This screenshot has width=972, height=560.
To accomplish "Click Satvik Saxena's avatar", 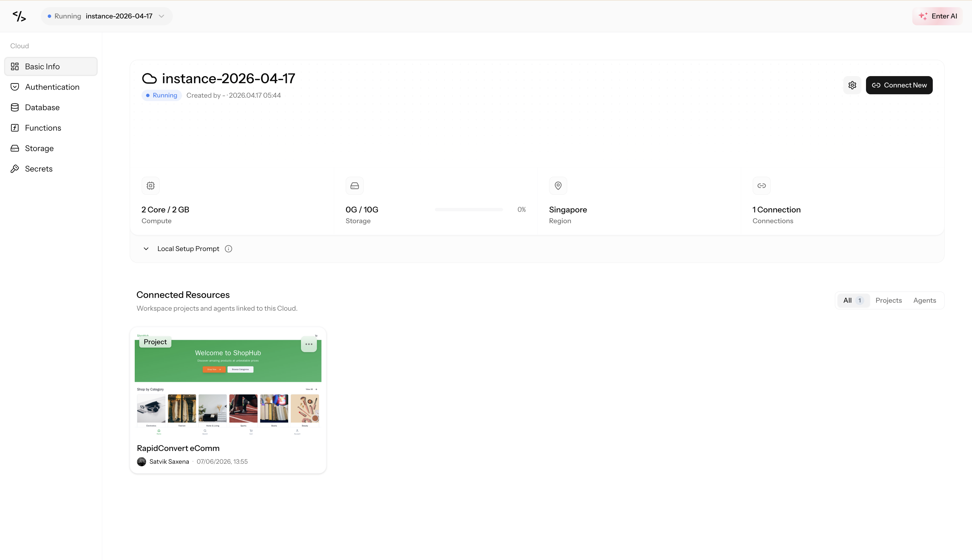I will tap(142, 461).
